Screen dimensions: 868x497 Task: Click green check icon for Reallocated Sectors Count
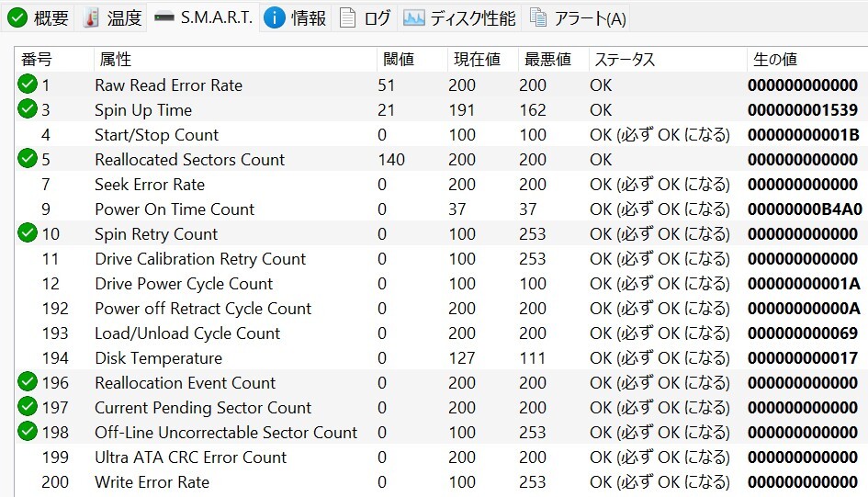28,160
